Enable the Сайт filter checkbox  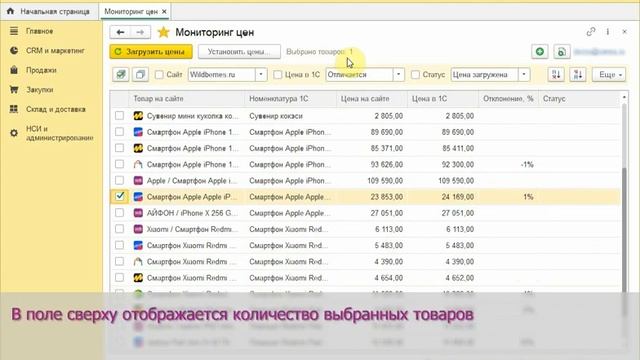coord(159,75)
